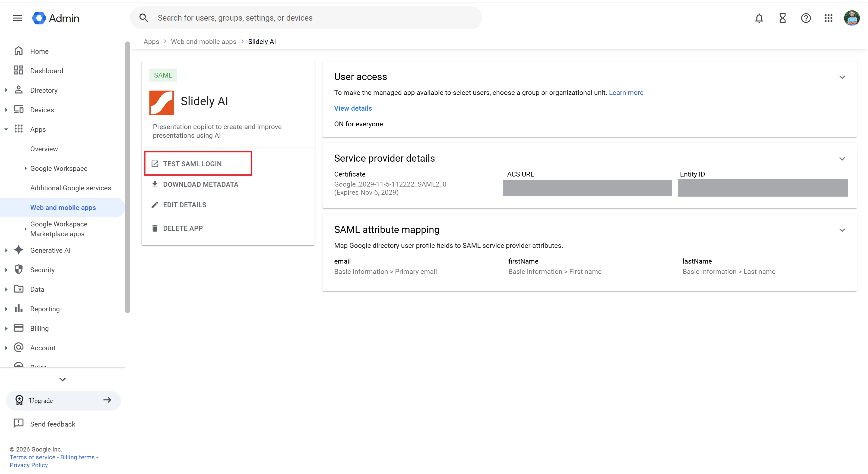Click the Security shield icon
Viewport: 868px width, 474px height.
coord(18,269)
